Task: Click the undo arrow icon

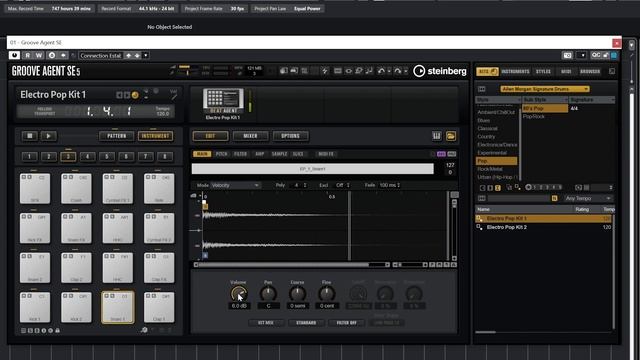Action: pos(381,71)
